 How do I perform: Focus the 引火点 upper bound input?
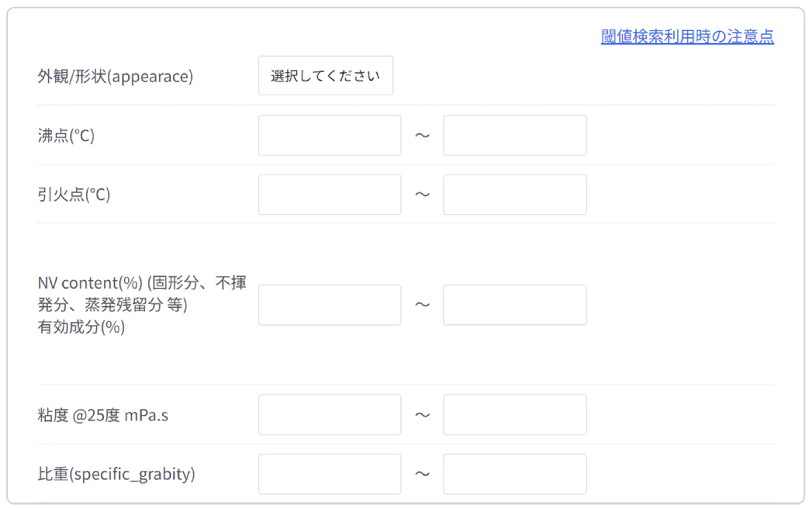[x=515, y=195]
